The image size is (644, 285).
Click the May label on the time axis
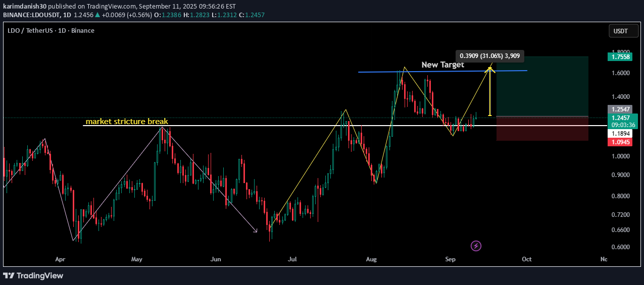click(137, 259)
